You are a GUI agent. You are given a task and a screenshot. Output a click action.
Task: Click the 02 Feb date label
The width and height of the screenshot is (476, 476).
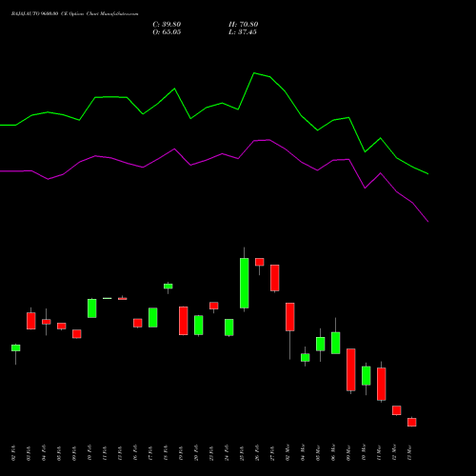(13, 453)
